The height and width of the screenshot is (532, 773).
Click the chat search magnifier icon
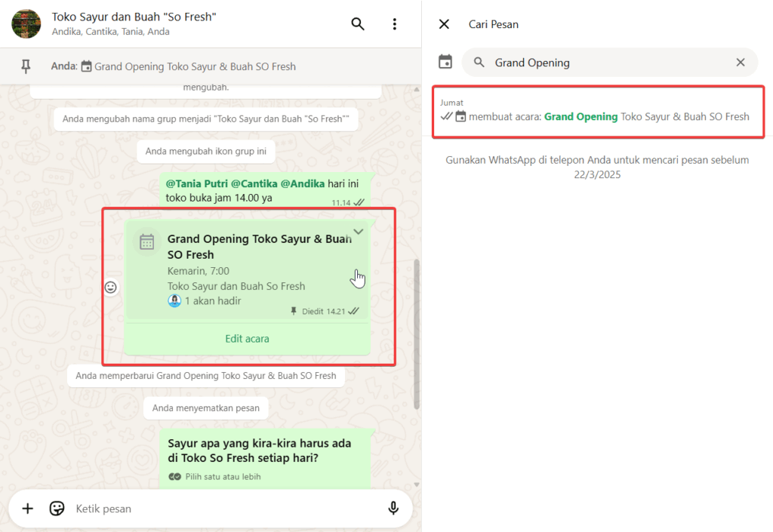click(358, 24)
